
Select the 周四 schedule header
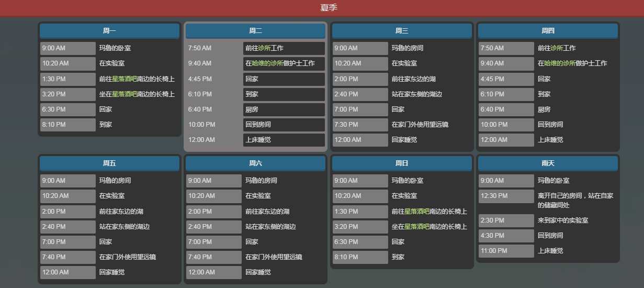[x=548, y=31]
